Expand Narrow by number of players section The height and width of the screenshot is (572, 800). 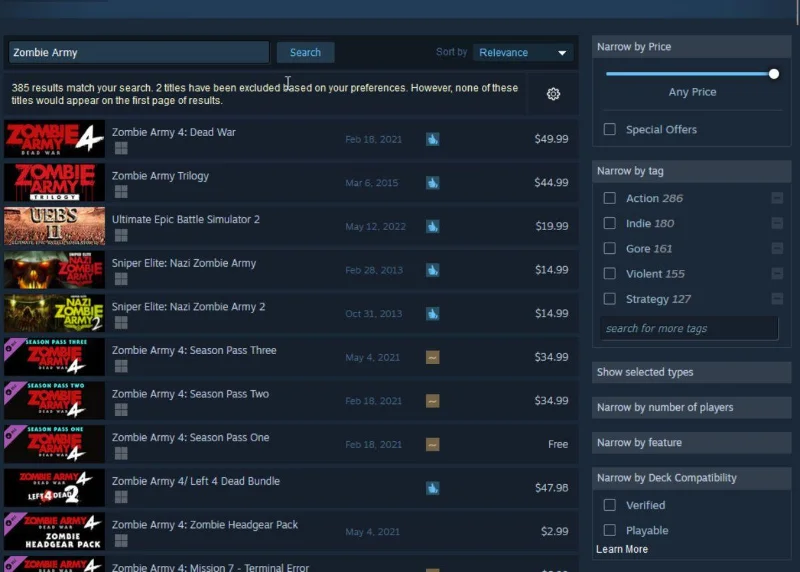coord(691,407)
